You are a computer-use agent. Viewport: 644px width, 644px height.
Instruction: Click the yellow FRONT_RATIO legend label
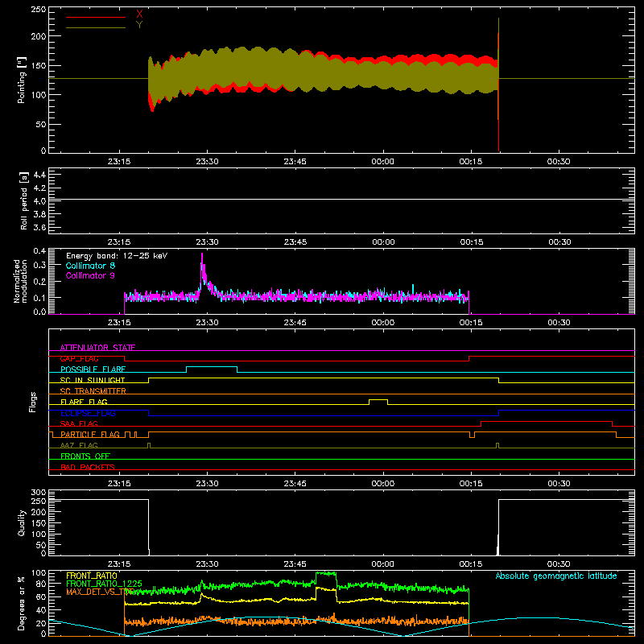(x=92, y=576)
